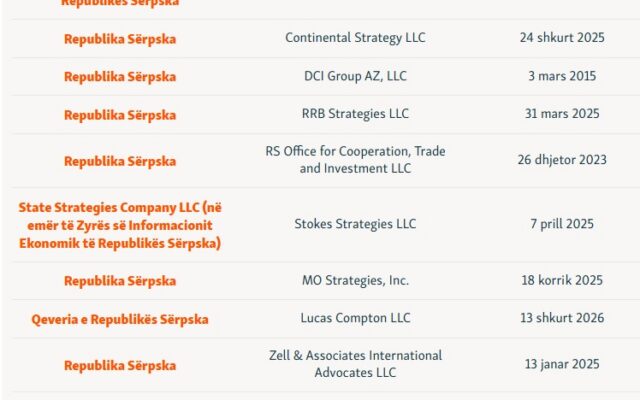Open the State Strategies Company LLC link
This screenshot has width=640, height=400.
tap(120, 225)
